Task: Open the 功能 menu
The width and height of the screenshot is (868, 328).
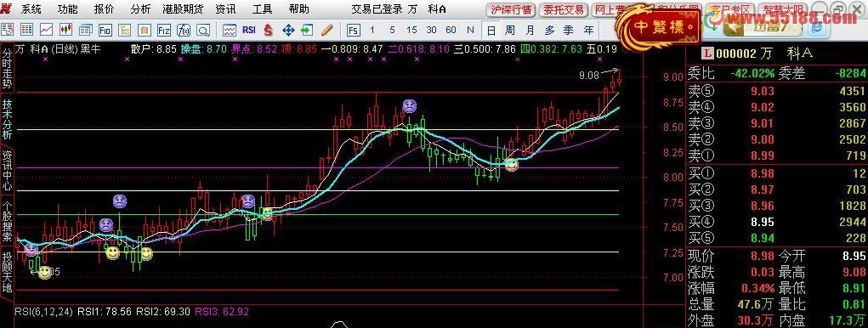Action: [68, 9]
